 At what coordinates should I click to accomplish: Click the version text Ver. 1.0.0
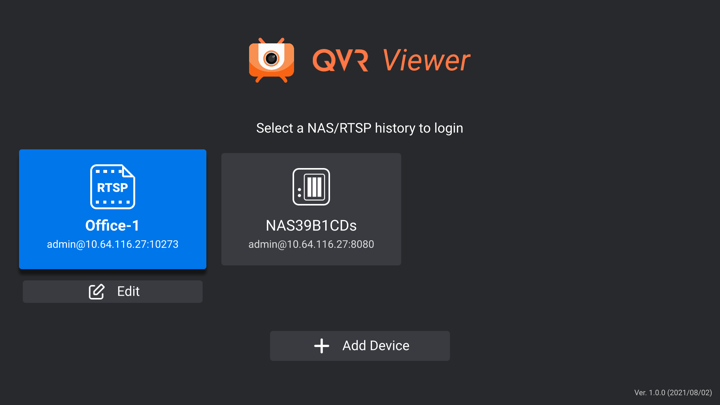673,393
